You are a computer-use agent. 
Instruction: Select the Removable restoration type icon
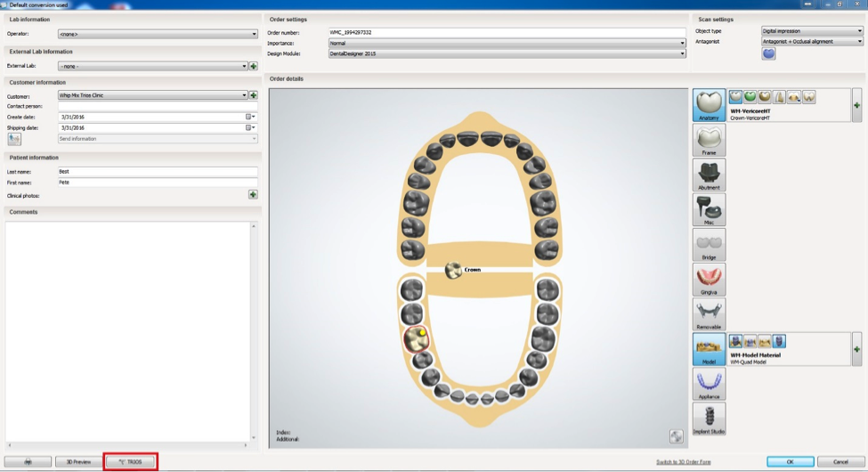(709, 313)
